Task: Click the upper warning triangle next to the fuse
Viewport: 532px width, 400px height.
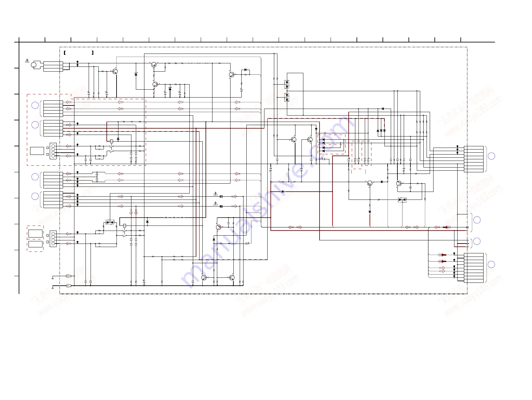Action: tap(216, 194)
